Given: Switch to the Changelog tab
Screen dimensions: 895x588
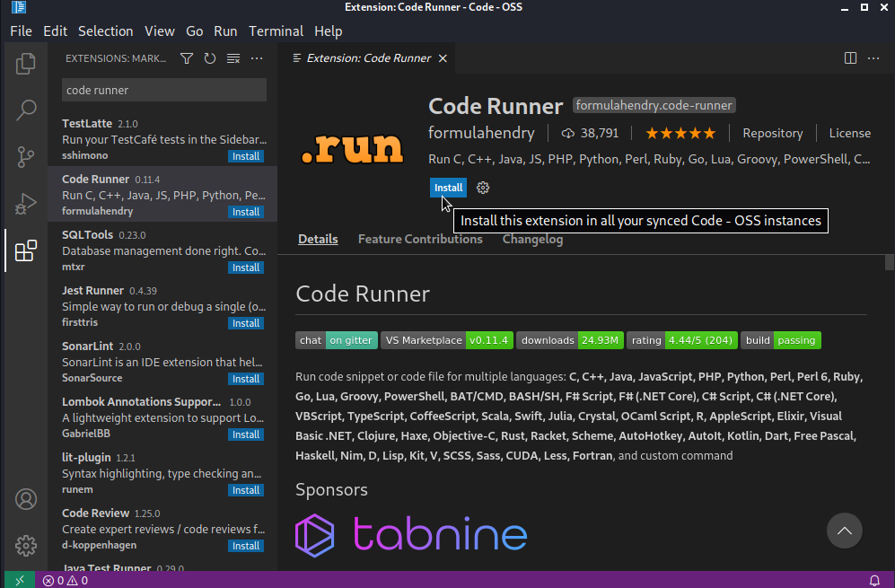Looking at the screenshot, I should point(532,239).
